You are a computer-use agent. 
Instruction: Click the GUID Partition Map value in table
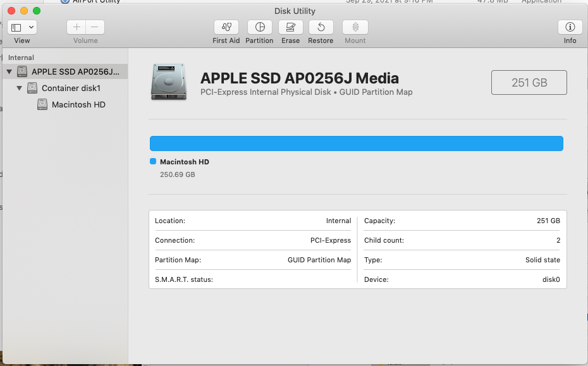[x=319, y=260]
